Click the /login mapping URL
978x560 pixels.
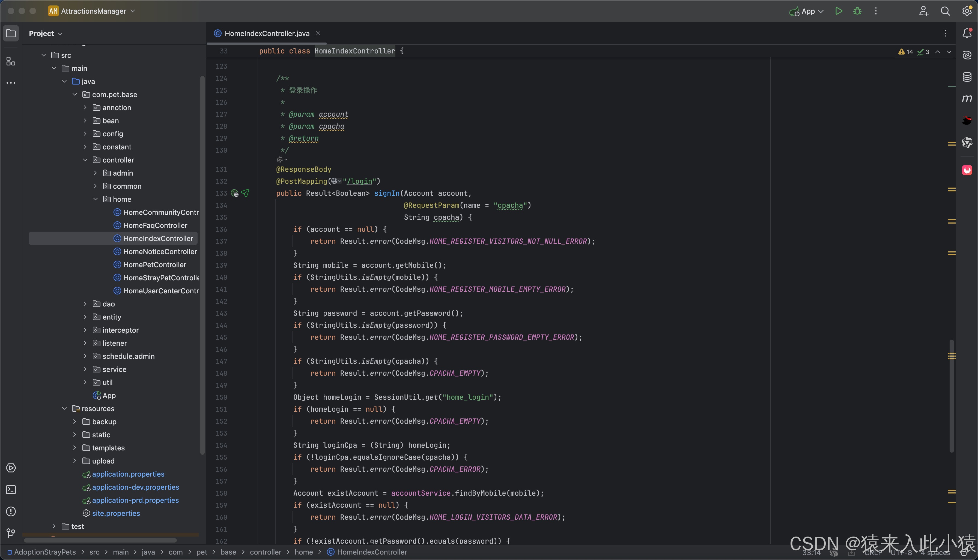pos(359,181)
